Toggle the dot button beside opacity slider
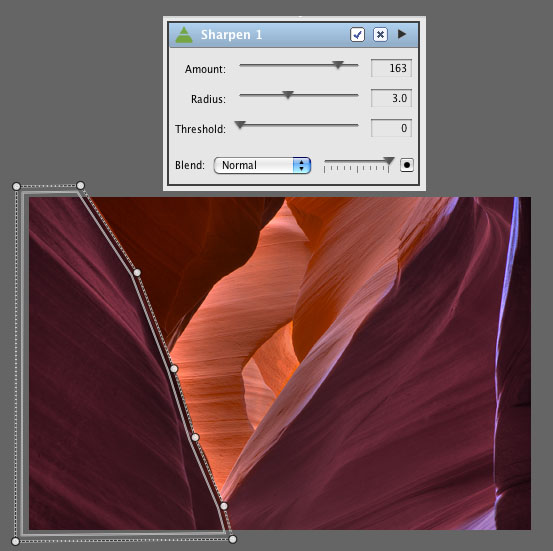The width and height of the screenshot is (553, 551). [407, 165]
